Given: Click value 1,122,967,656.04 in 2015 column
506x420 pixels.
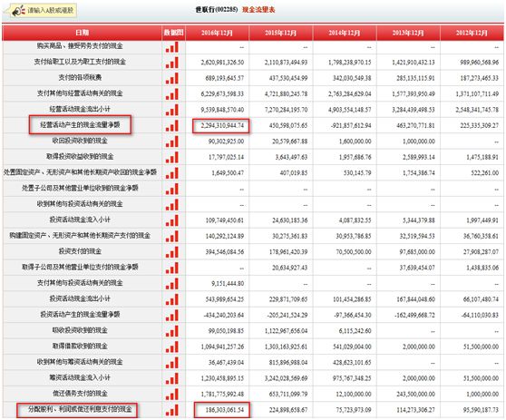Looking at the screenshot, I should point(287,331).
